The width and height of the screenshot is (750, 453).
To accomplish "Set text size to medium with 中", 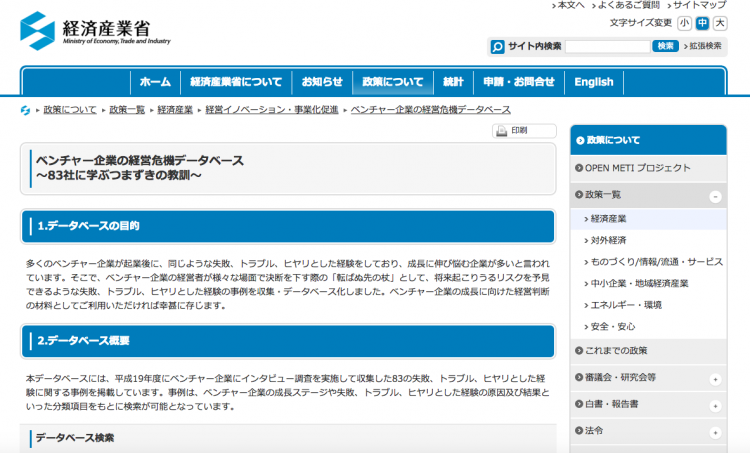I will [702, 23].
